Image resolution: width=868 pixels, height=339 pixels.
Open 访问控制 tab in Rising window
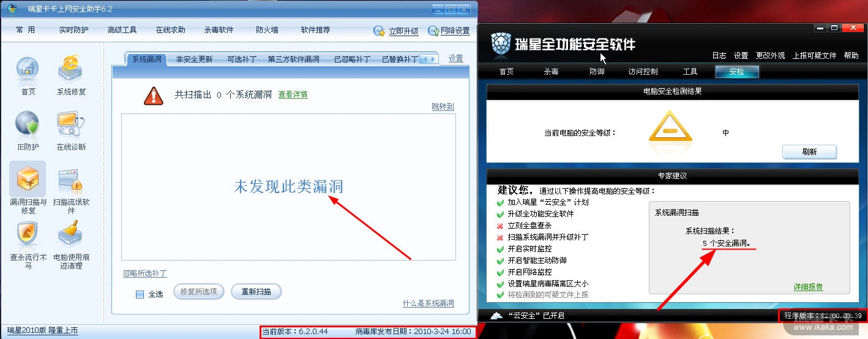(643, 72)
